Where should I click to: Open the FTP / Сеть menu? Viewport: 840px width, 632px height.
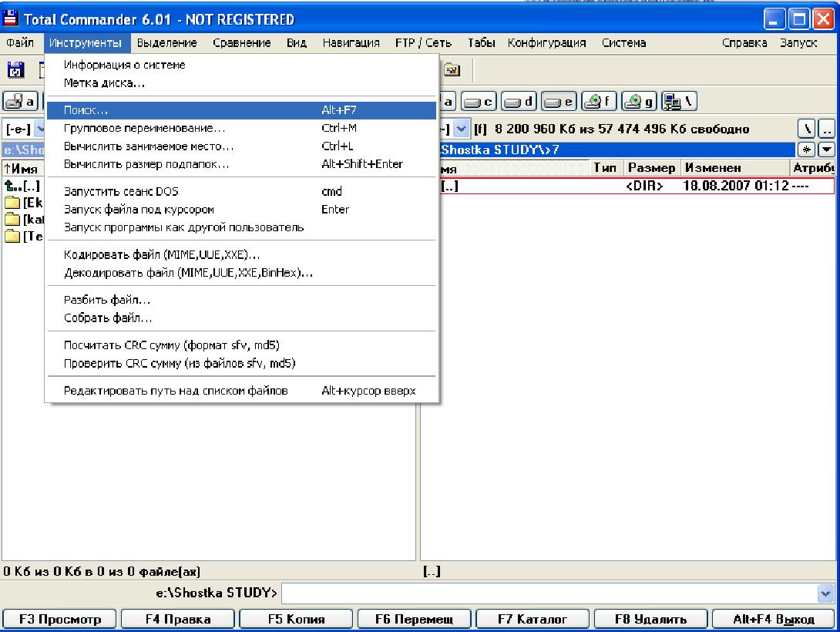423,43
